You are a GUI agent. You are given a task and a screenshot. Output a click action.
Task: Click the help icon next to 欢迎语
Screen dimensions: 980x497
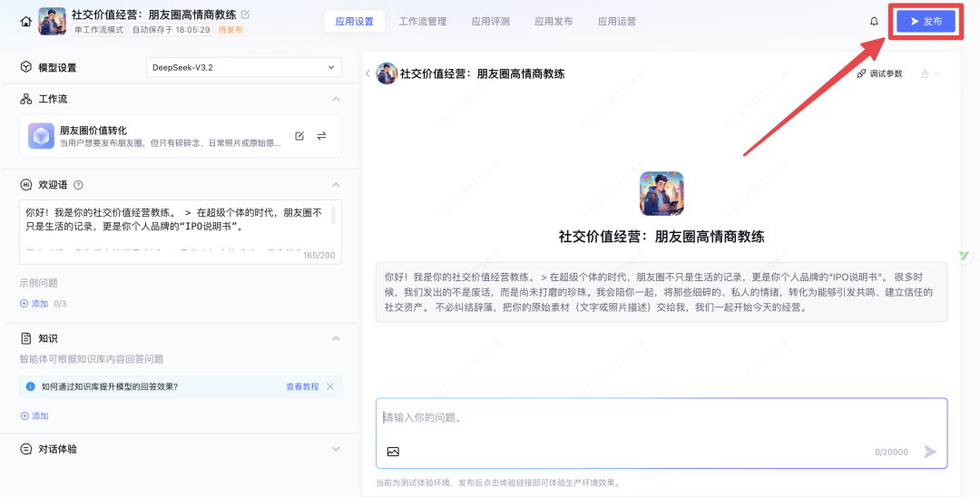pos(78,184)
